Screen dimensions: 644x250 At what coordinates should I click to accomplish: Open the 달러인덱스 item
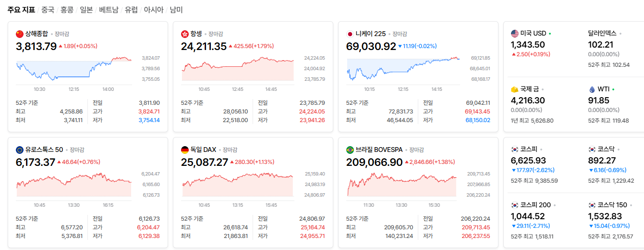(x=602, y=33)
